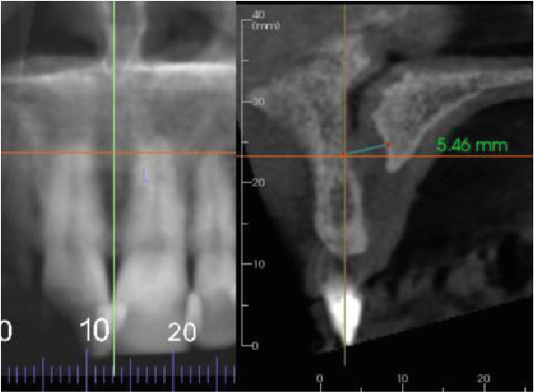This screenshot has width=535, height=392.
Task: Click the 20 mark on the bottom horizontal scale
Action: (x=483, y=378)
